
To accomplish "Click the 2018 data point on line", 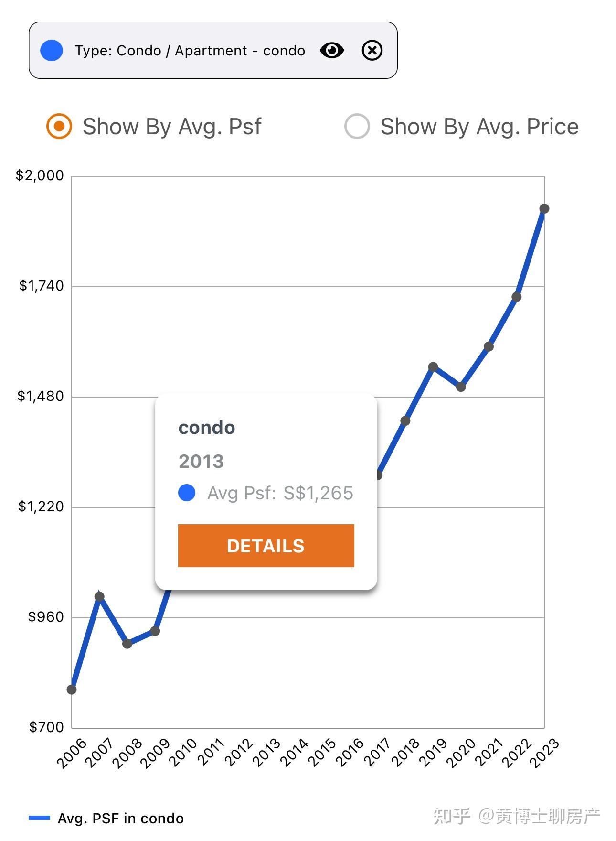I will coord(405,420).
